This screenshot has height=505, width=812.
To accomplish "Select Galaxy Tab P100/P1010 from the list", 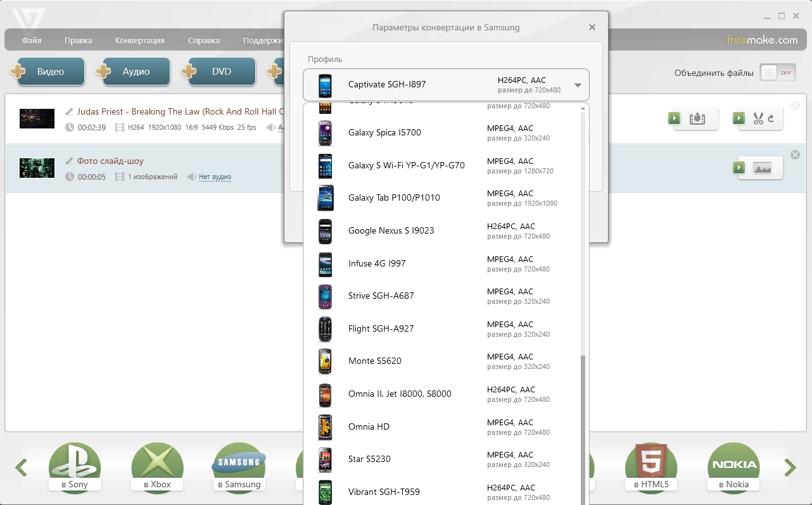I will [446, 198].
